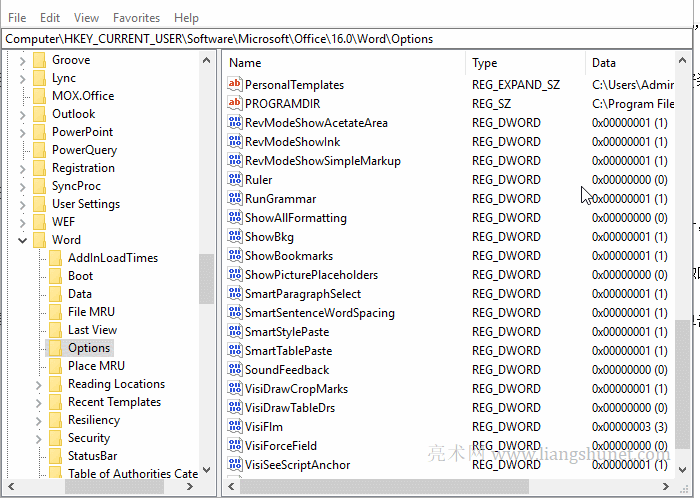Expand the Lync key
The image size is (700, 500).
pos(22,79)
